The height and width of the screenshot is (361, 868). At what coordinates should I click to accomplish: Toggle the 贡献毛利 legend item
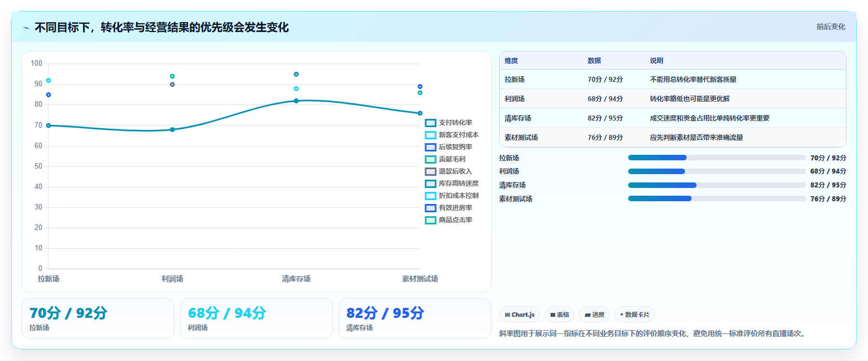tap(445, 159)
